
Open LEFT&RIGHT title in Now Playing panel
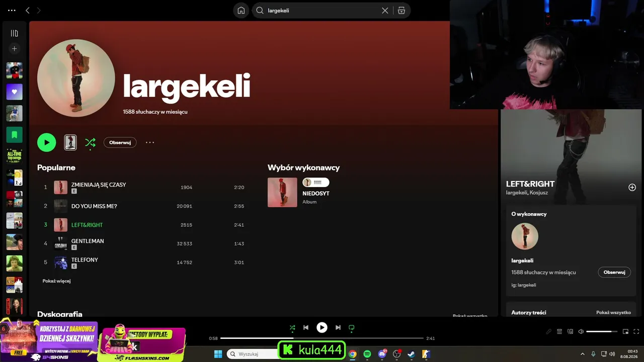coord(530,184)
